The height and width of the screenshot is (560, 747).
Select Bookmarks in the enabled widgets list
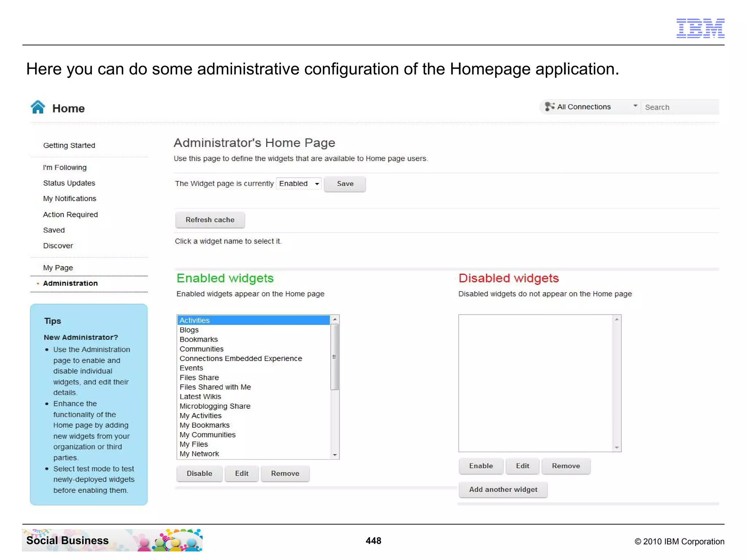tap(253, 339)
